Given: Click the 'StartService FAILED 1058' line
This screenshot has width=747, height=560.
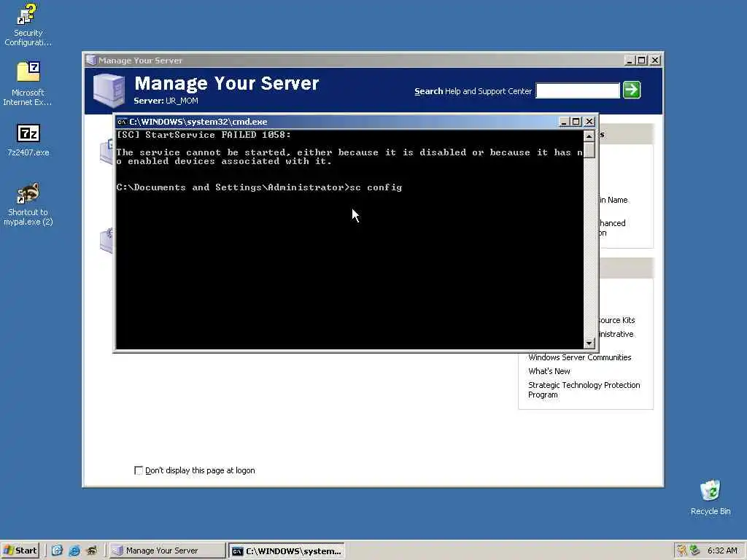Looking at the screenshot, I should [x=204, y=135].
